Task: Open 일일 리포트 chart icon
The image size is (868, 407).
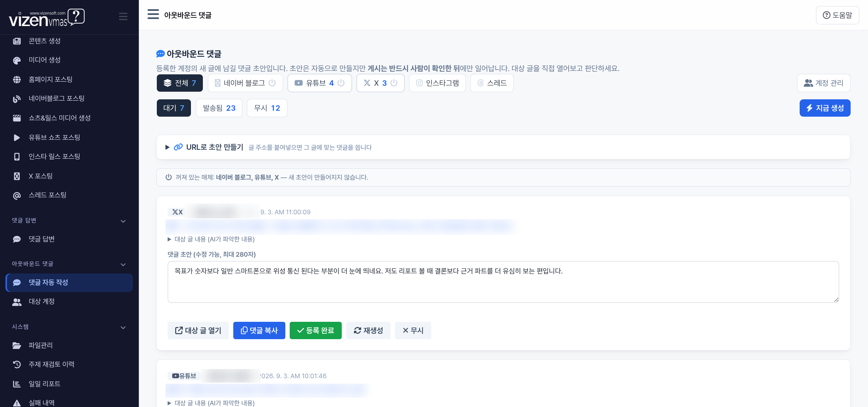Action: (x=17, y=384)
